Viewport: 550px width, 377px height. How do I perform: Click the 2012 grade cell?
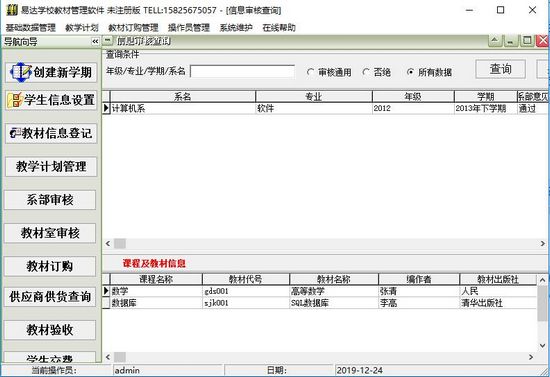pyautogui.click(x=413, y=108)
